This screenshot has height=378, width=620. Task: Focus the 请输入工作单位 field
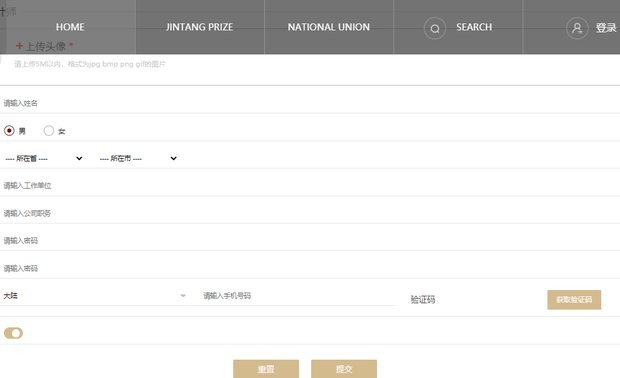(x=310, y=185)
